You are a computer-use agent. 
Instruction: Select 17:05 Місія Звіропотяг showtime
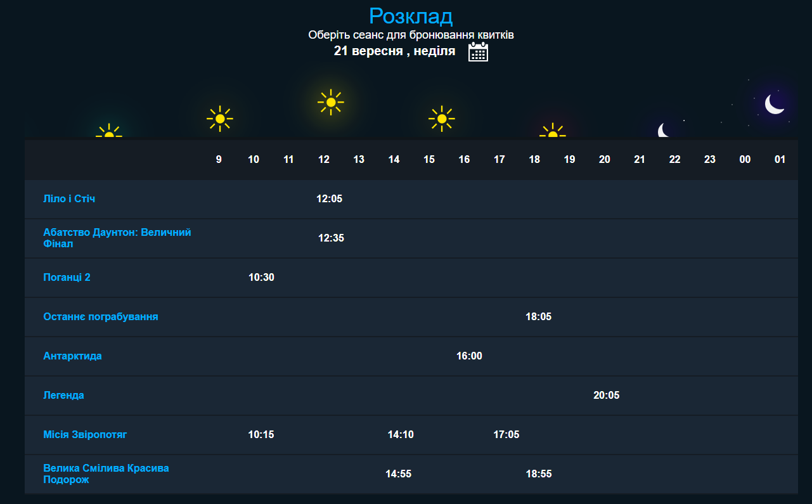click(x=506, y=435)
